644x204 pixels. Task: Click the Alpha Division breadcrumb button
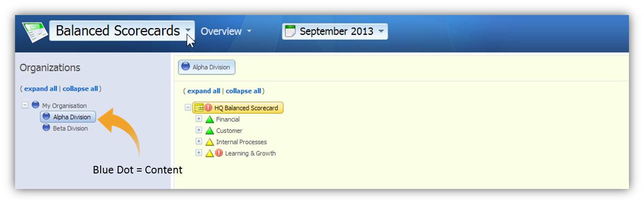click(207, 67)
